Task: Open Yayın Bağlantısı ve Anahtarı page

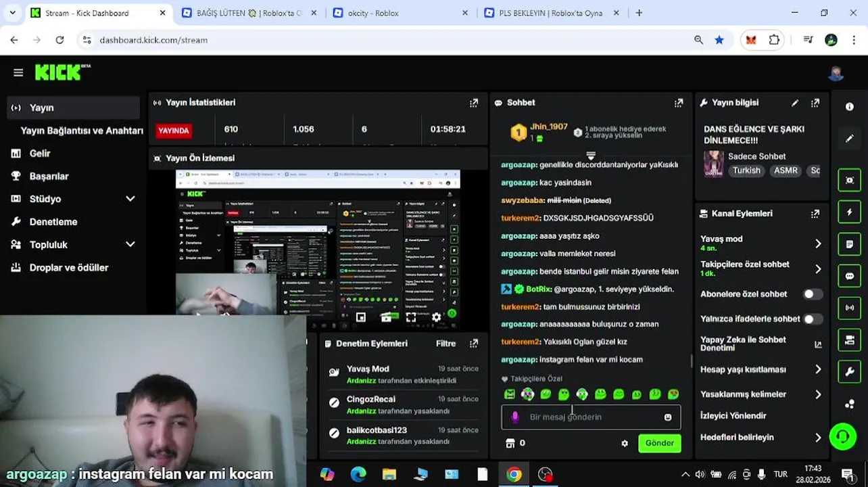Action: (82, 131)
